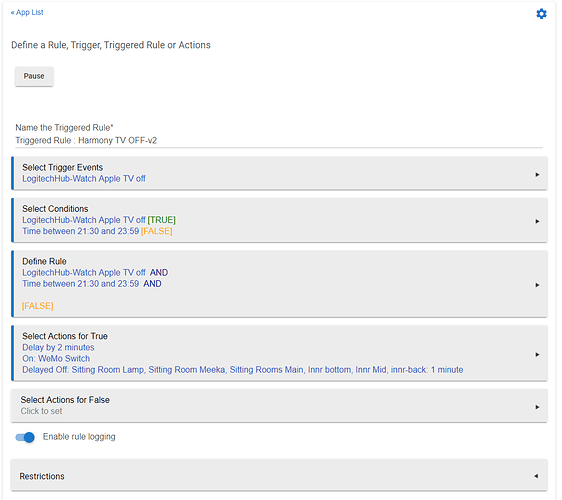Open the Define Rule section heading
The width and height of the screenshot is (562, 500).
click(44, 261)
